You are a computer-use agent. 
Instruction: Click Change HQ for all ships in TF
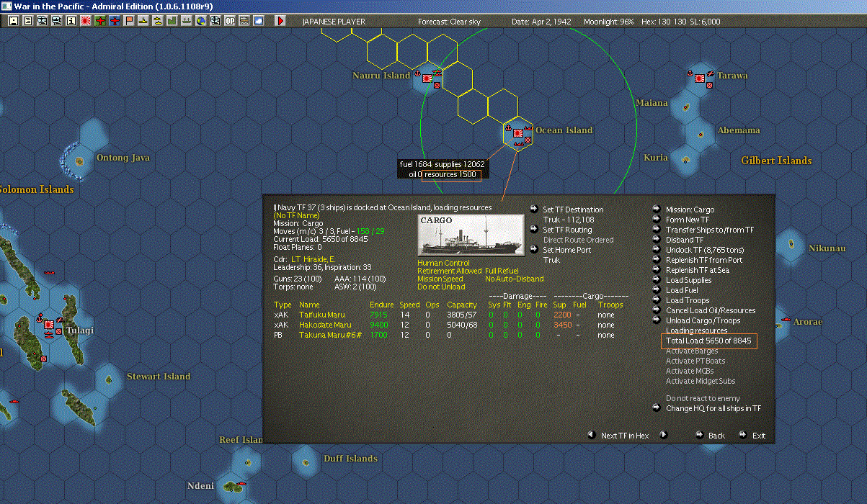[713, 408]
